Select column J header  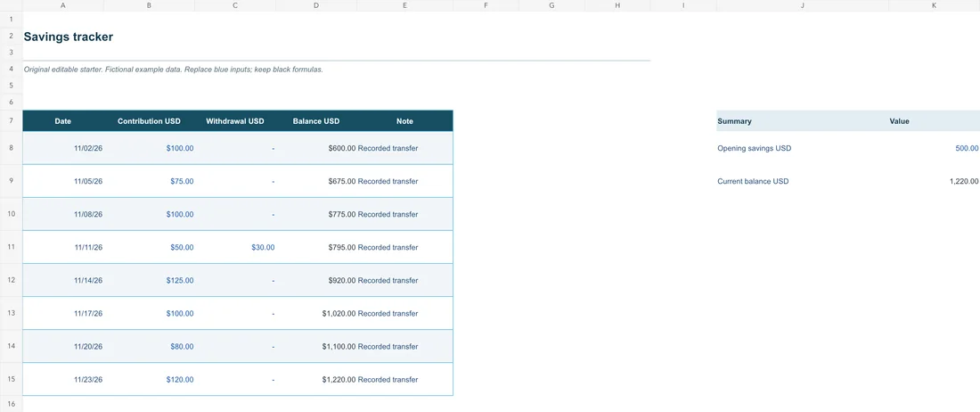803,5
